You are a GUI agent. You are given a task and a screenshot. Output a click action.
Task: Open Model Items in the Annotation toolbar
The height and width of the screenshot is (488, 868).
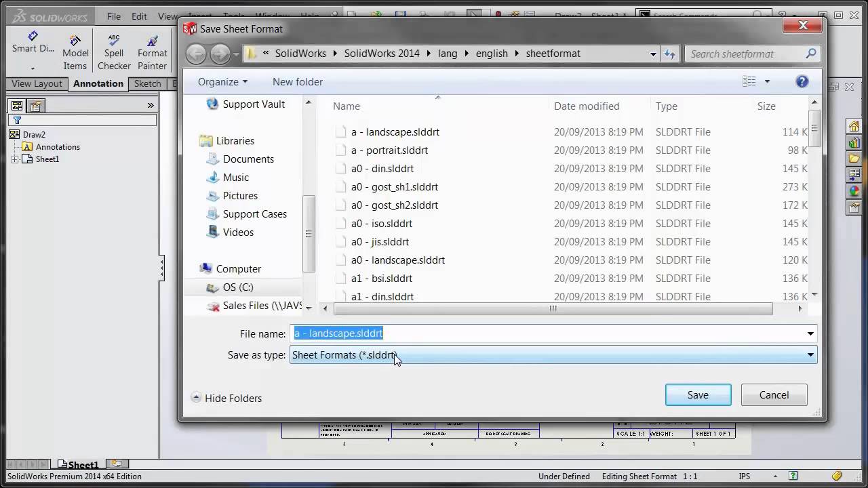[x=75, y=47]
